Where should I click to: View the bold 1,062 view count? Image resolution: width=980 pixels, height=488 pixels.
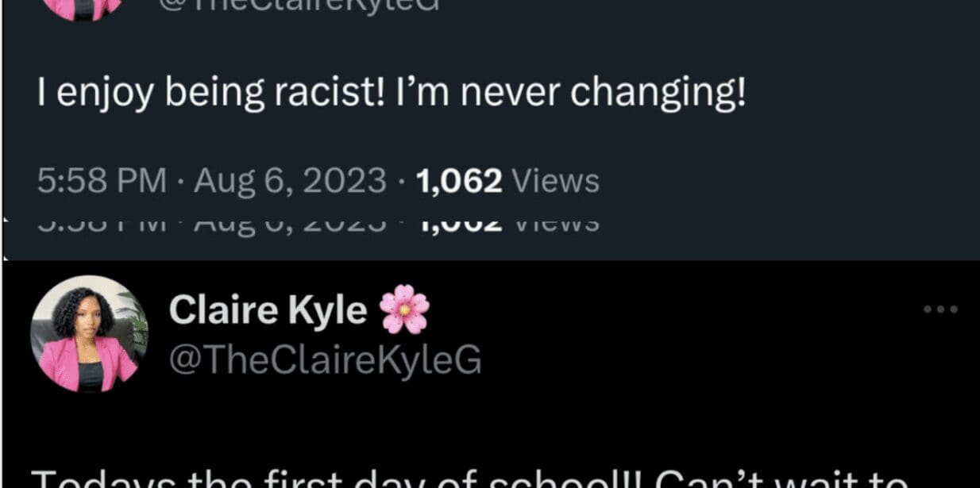tap(459, 183)
